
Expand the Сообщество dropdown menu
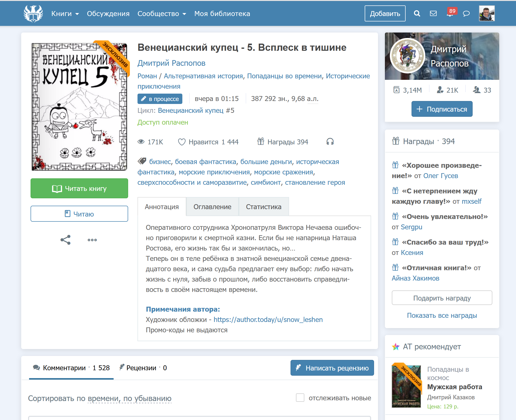click(162, 14)
